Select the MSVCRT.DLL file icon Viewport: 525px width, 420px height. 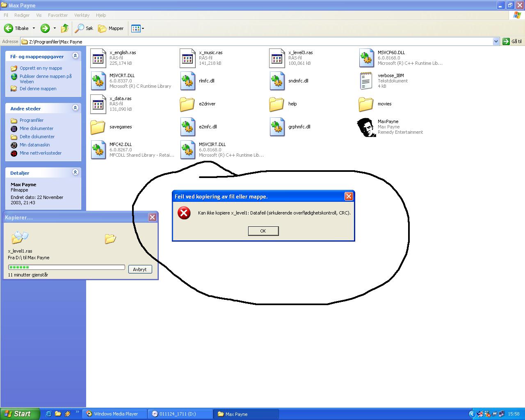click(98, 81)
